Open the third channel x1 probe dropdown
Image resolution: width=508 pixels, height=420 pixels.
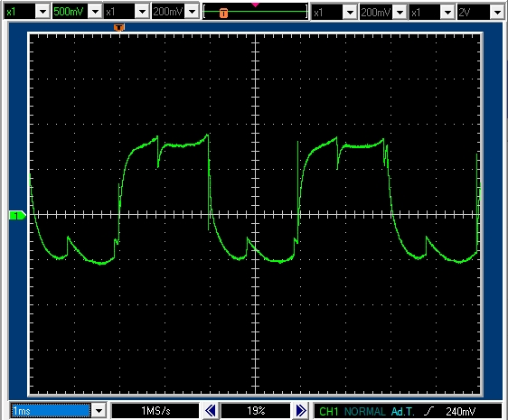tap(350, 13)
